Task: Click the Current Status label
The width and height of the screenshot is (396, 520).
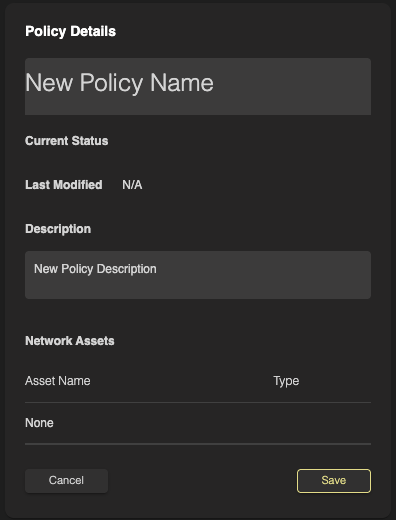Action: [x=67, y=141]
